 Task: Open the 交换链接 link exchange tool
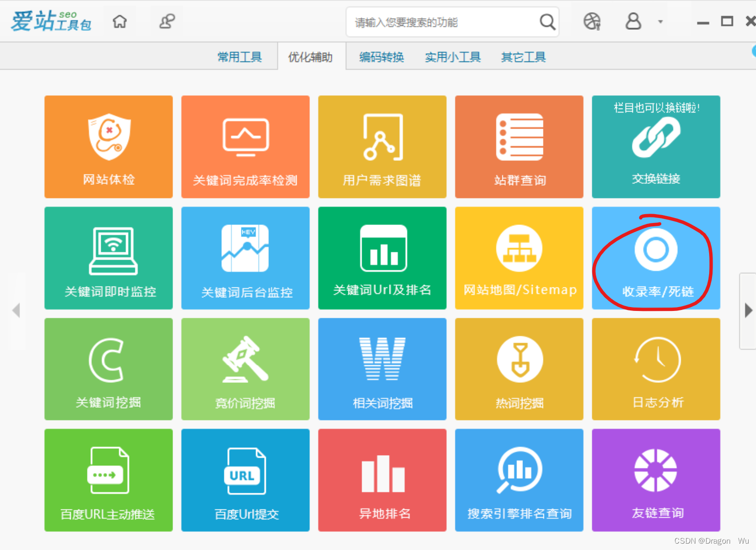click(655, 147)
